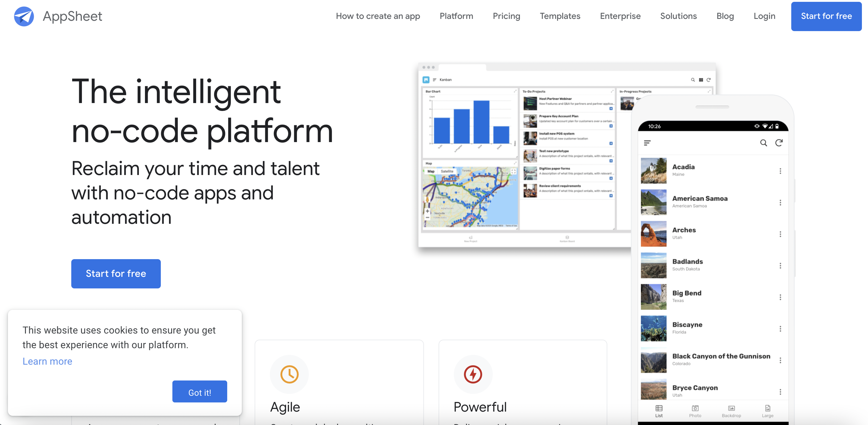The width and height of the screenshot is (868, 425).
Task: Switch map to Satellite view
Action: [x=447, y=171]
